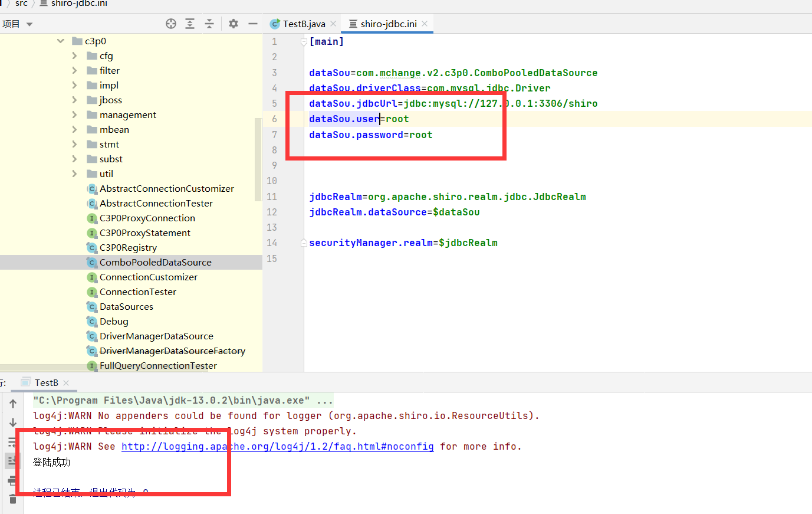812x514 pixels.
Task: Select the TestB run tab
Action: [x=46, y=382]
